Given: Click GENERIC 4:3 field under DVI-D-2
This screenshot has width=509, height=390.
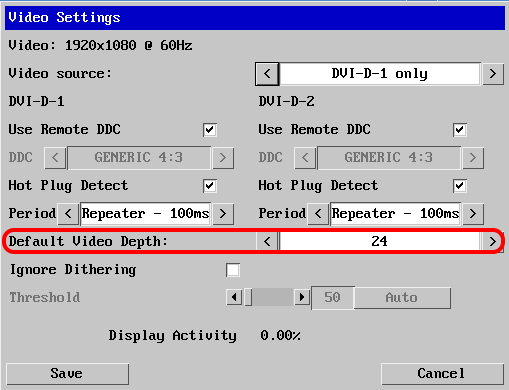Looking at the screenshot, I should [389, 157].
